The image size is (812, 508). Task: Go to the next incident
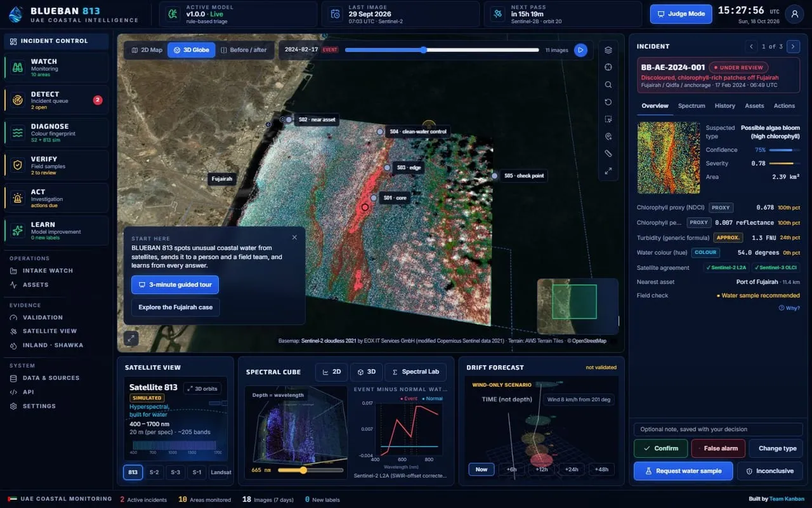pos(793,46)
